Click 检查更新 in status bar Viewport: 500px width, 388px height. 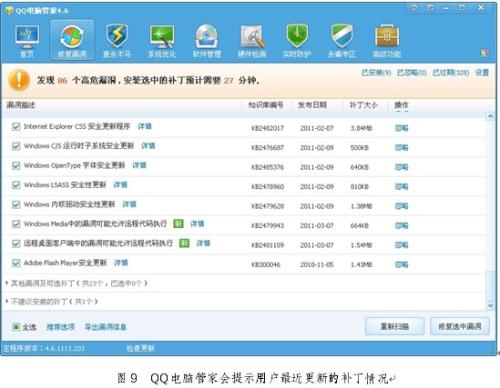[140, 348]
